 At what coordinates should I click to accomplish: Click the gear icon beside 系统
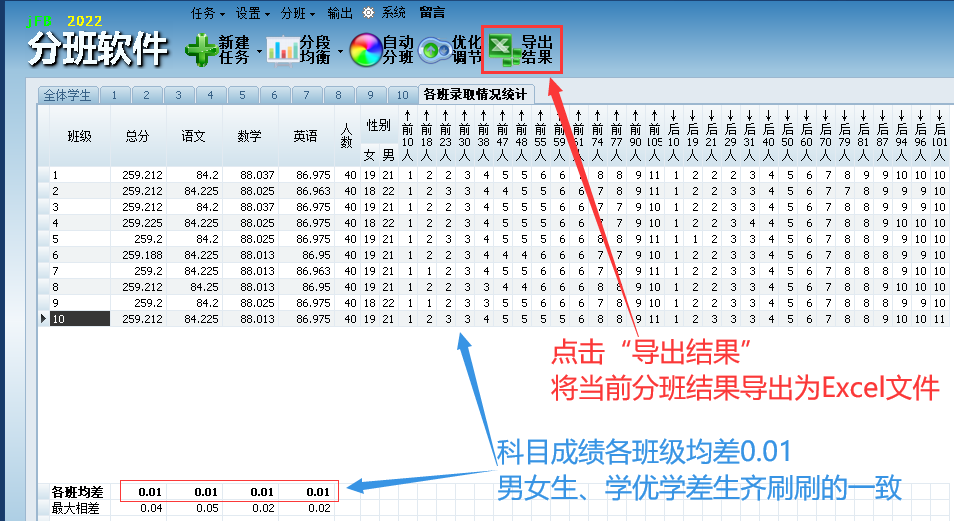pyautogui.click(x=368, y=12)
